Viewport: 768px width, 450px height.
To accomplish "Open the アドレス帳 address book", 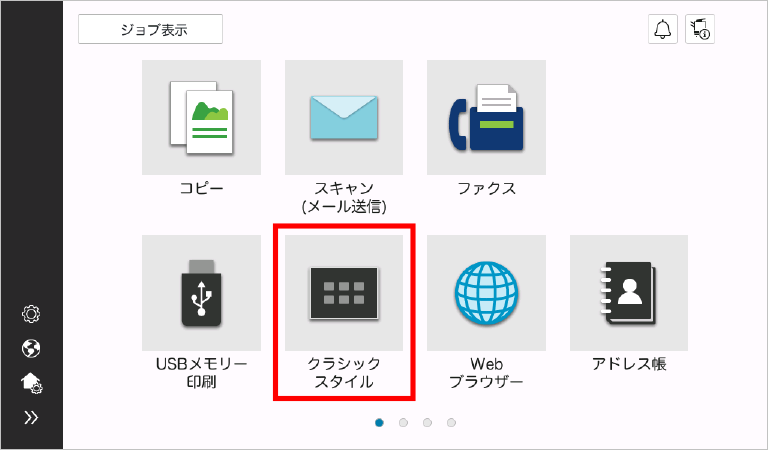I will 629,293.
